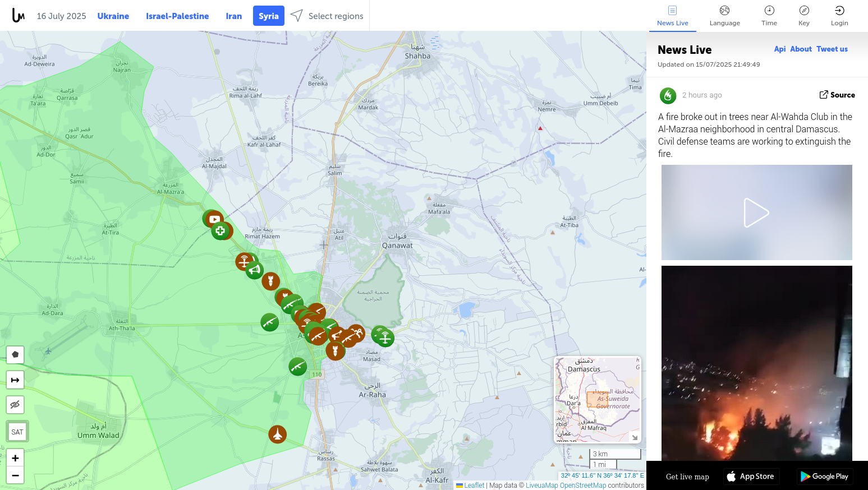Viewport: 868px width, 490px height.
Task: Select the green rifle marker beside route 110
Action: pos(297,367)
